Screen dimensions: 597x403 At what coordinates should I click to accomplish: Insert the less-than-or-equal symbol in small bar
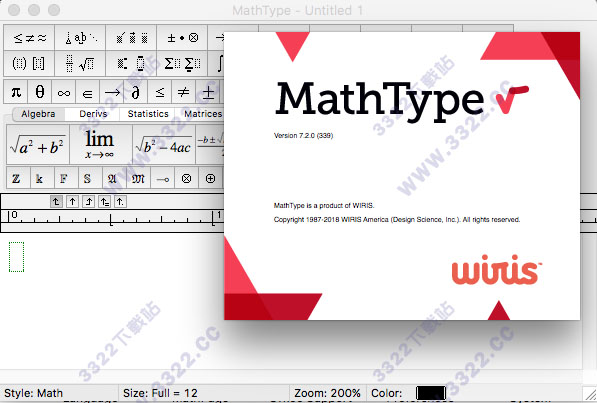(x=160, y=92)
